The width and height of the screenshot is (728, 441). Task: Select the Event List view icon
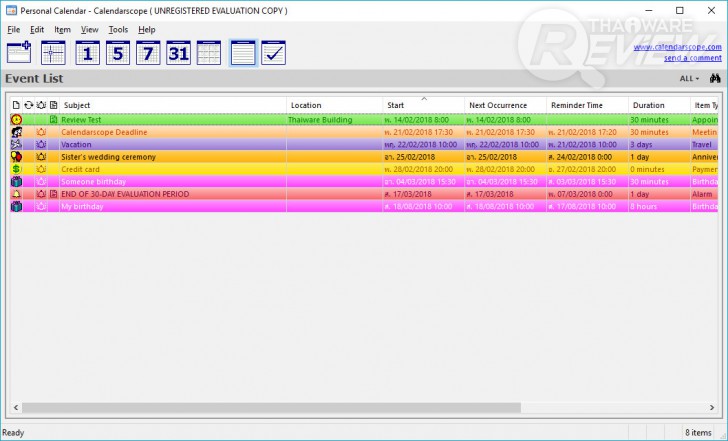(243, 53)
